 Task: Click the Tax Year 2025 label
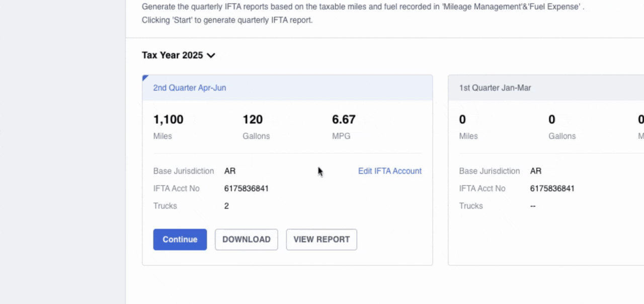[x=172, y=55]
